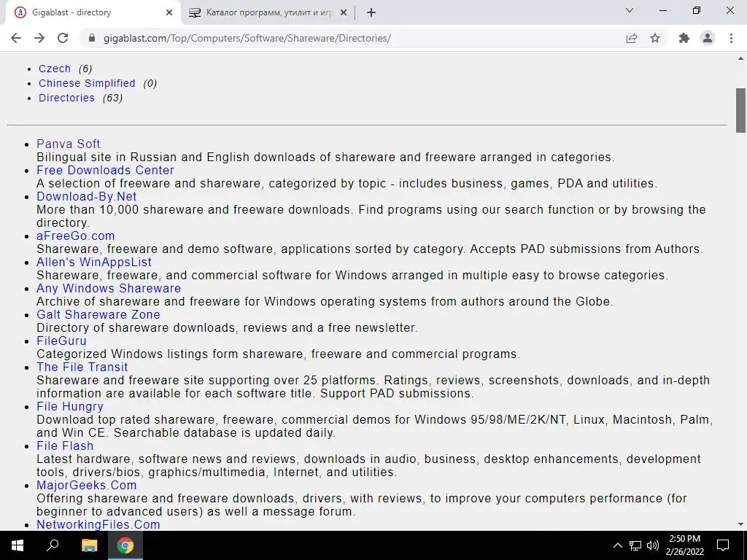Click the scrollbar up arrow
Image resolution: width=747 pixels, height=560 pixels.
point(740,58)
